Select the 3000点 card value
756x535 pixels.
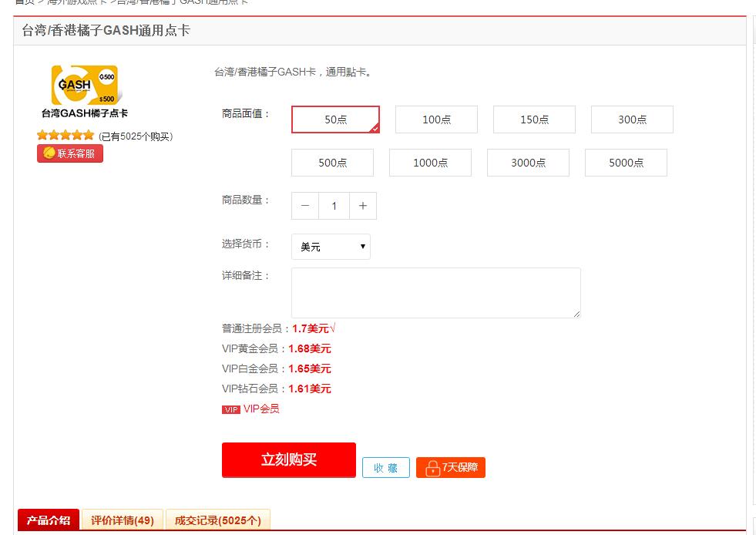[528, 163]
